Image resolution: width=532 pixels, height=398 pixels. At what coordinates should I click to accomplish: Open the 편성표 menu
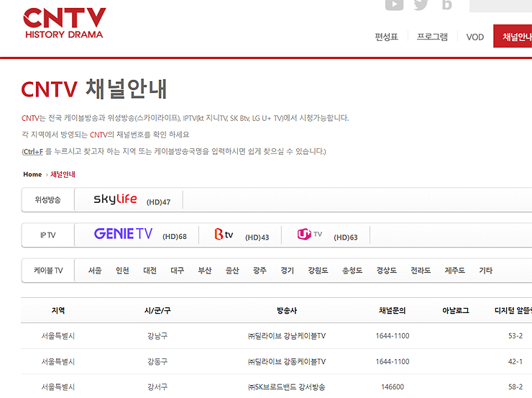point(387,37)
